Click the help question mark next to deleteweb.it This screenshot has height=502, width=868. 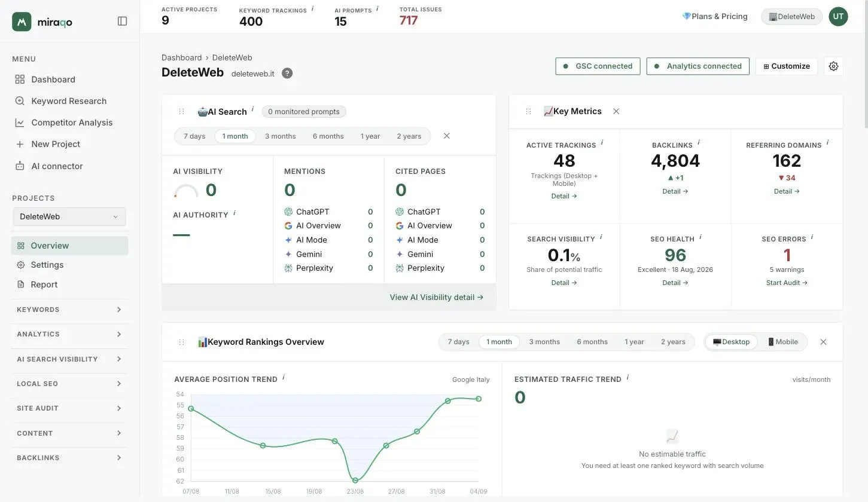tap(287, 74)
